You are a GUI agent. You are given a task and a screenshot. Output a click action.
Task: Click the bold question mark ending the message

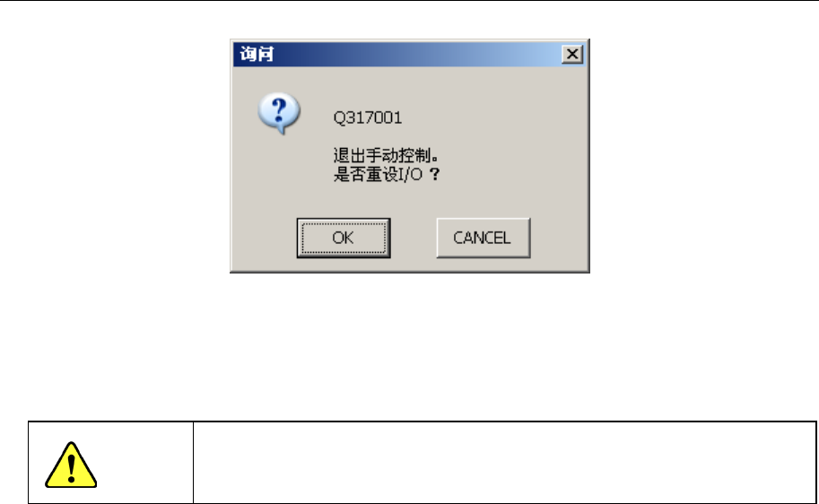click(x=434, y=174)
